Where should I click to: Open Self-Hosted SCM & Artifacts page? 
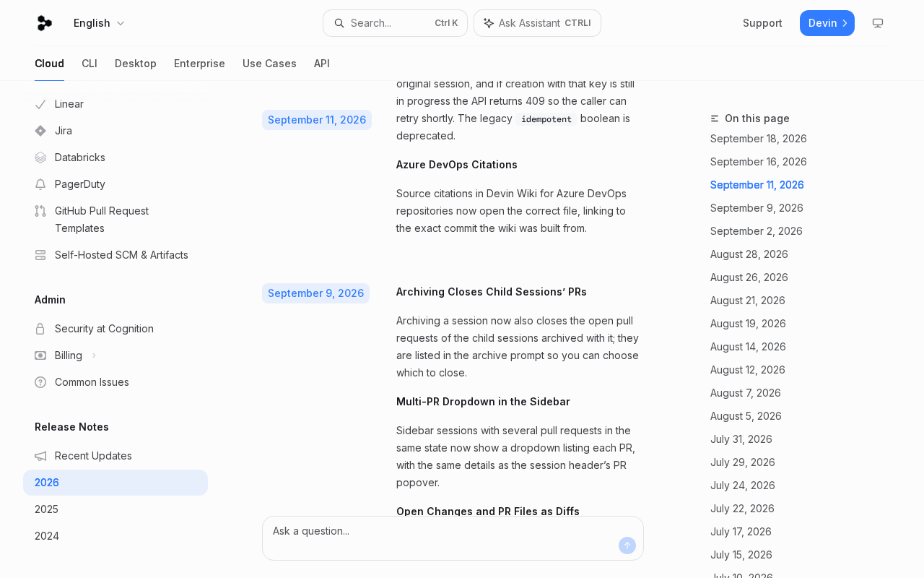coord(115,255)
